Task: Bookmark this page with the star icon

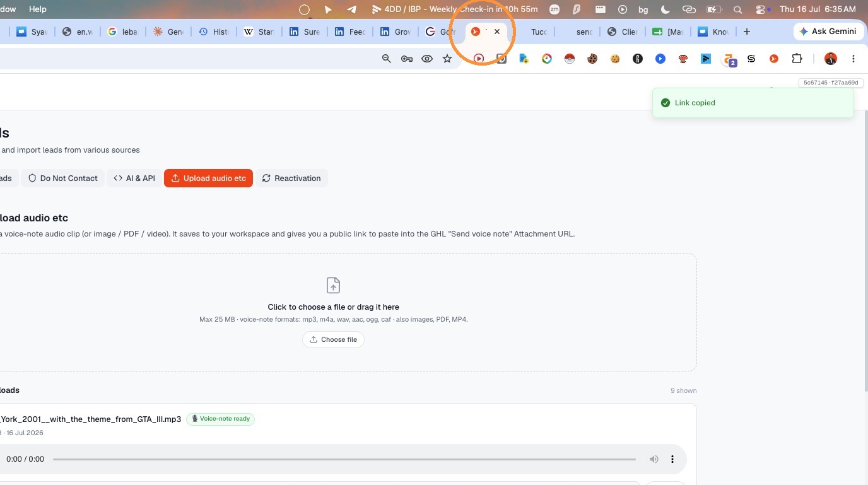Action: [447, 59]
